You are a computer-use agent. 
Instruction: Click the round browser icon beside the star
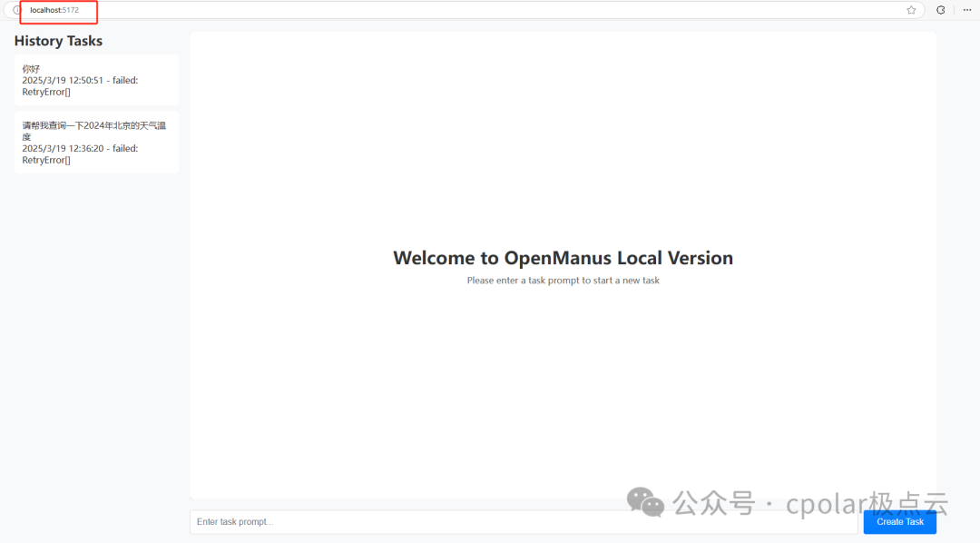tap(940, 10)
